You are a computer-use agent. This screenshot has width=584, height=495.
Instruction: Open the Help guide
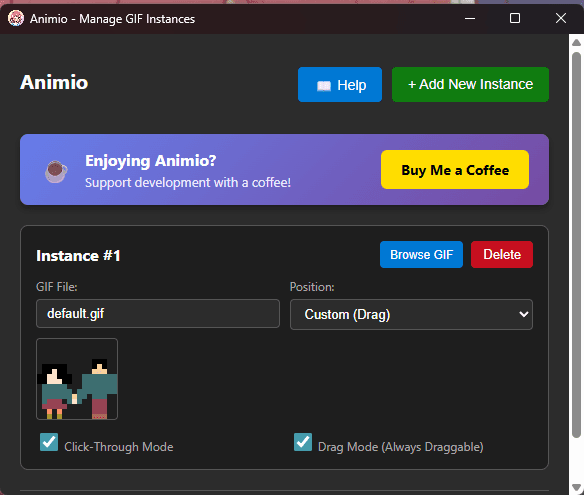click(340, 85)
